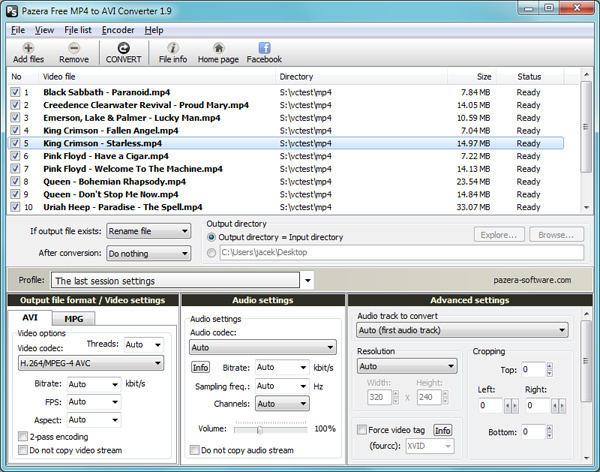Click the Browse... button
This screenshot has height=472, width=600.
pos(556,234)
